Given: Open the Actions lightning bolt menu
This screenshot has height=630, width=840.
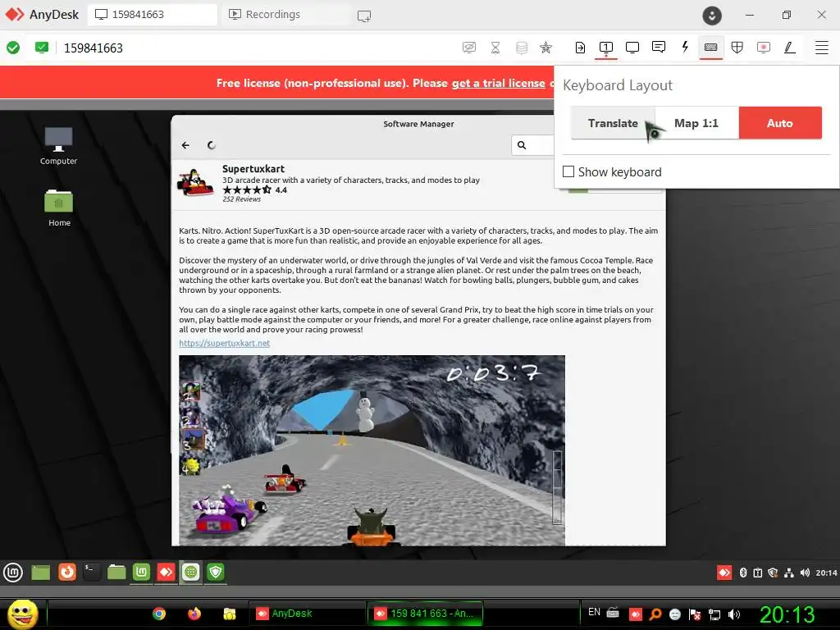Looking at the screenshot, I should pos(685,48).
